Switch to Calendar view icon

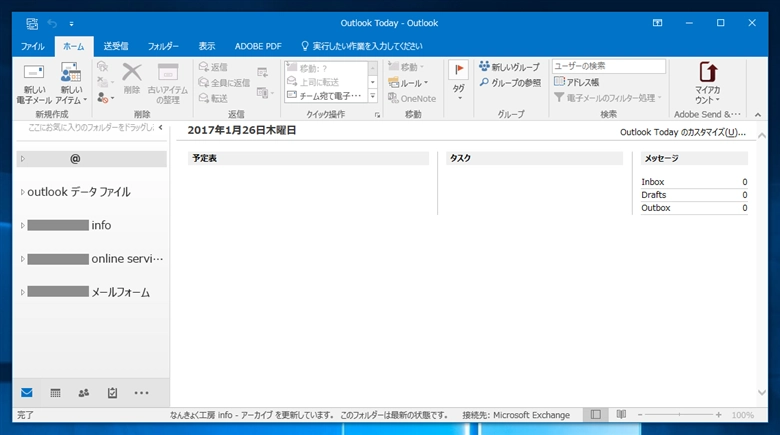(55, 393)
